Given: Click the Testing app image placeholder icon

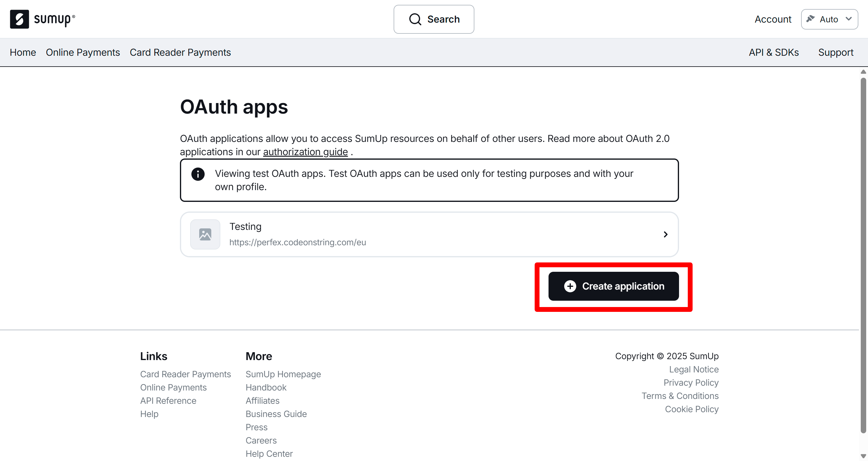Looking at the screenshot, I should [x=205, y=234].
